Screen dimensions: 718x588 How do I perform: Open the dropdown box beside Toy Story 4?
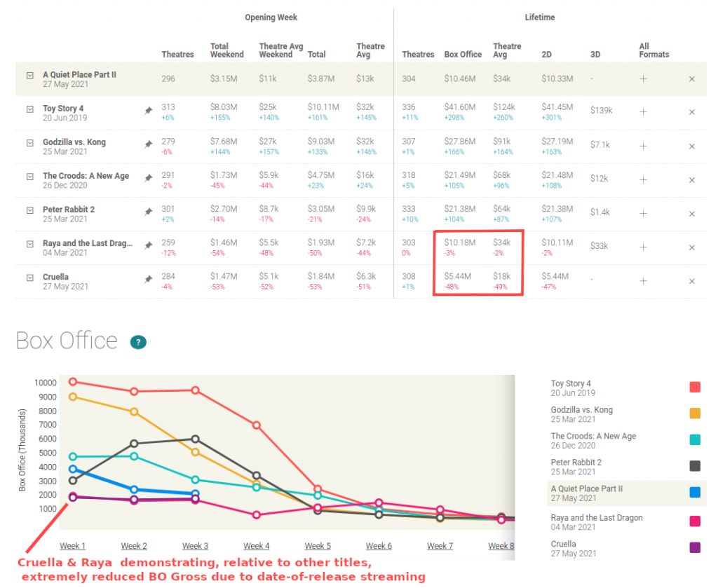pos(29,109)
